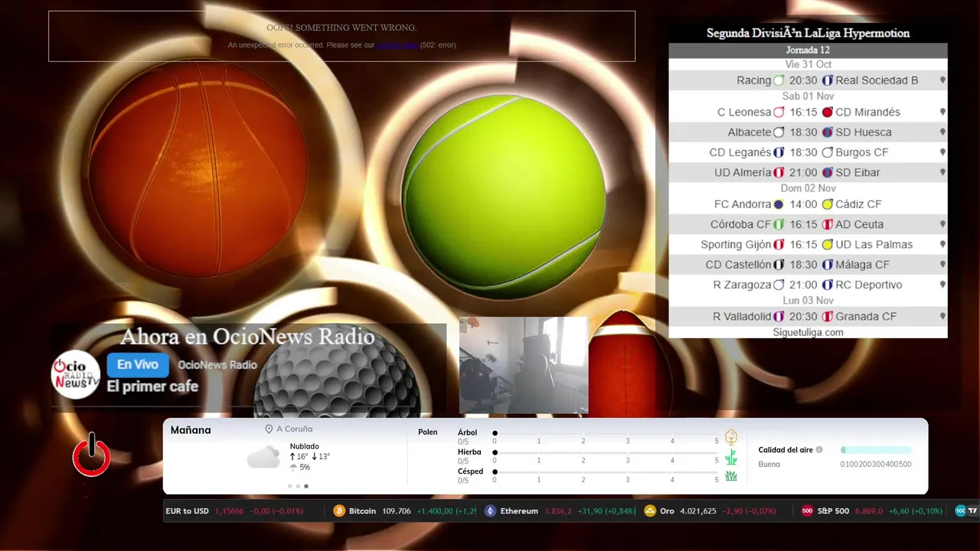
Task: Click the red power button icon
Action: tap(91, 455)
